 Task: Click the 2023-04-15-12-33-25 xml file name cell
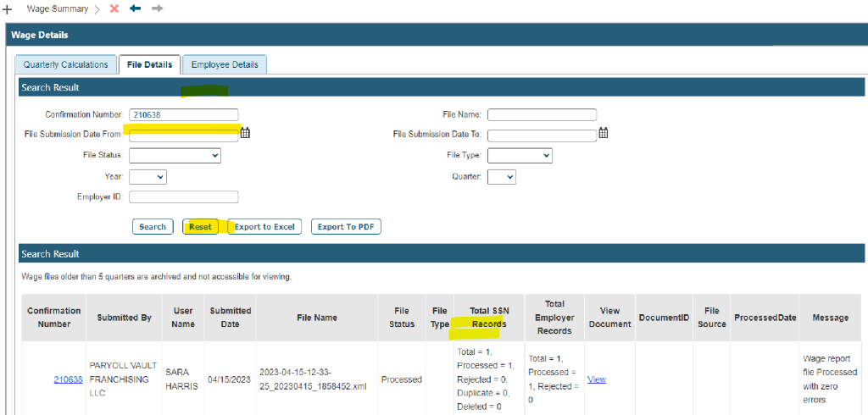click(x=317, y=379)
